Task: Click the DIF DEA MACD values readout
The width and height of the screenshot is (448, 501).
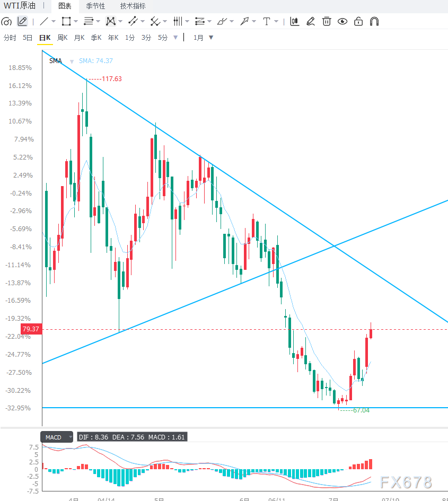Action: [x=132, y=437]
